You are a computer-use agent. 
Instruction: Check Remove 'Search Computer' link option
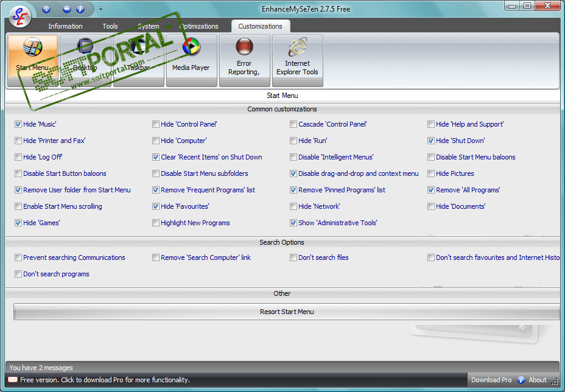(156, 257)
